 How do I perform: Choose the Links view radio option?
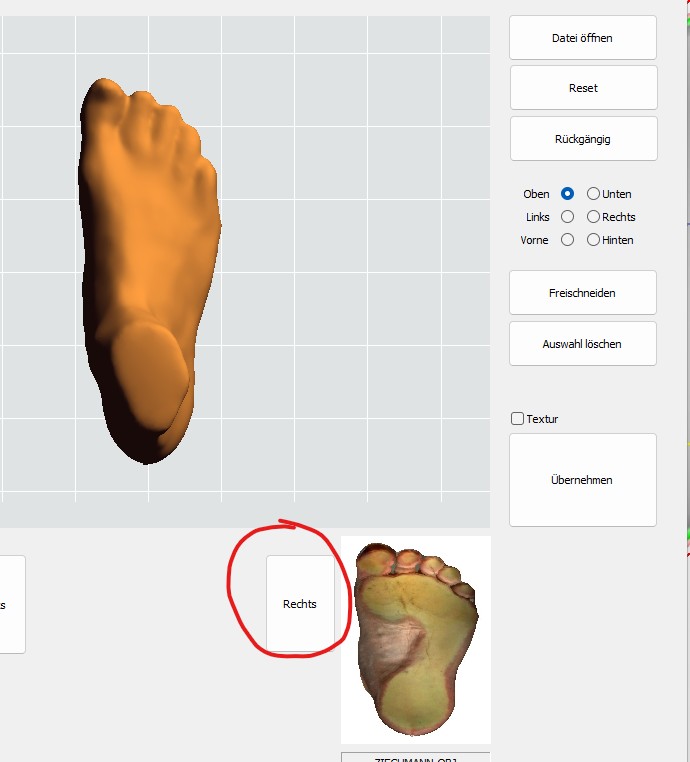point(568,217)
